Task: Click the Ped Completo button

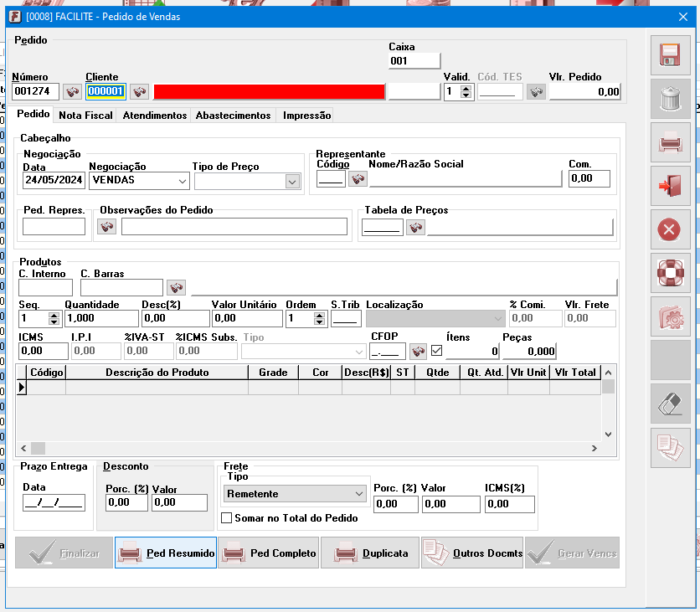Action: pos(269,553)
